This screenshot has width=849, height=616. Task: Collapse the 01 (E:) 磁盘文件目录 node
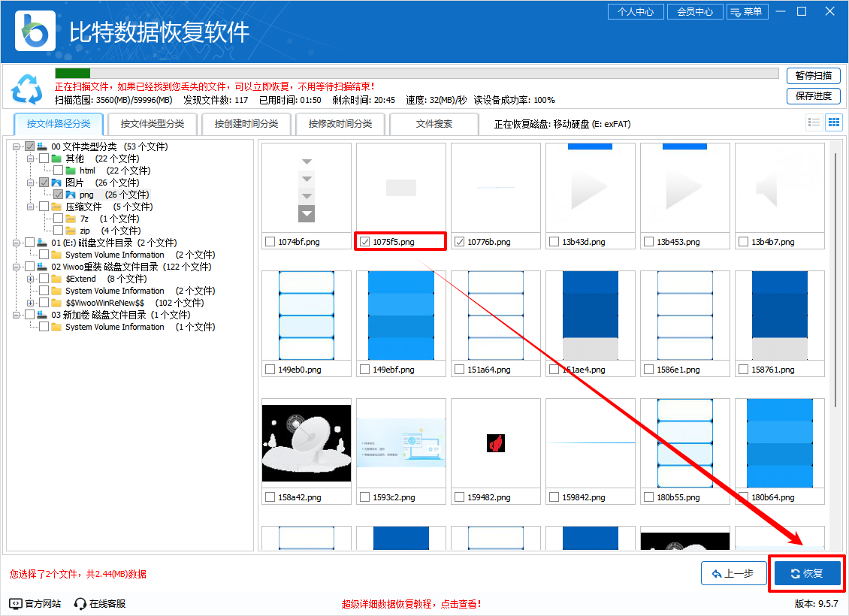[x=17, y=243]
